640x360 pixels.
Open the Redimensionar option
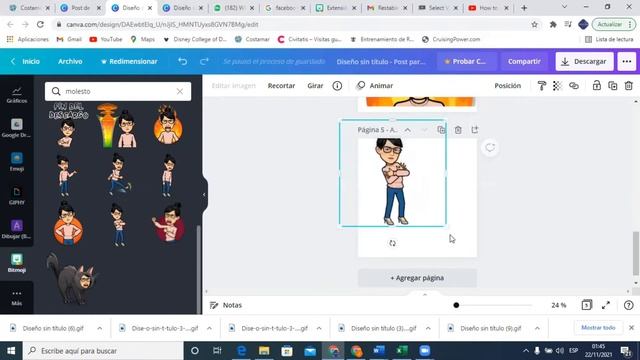(129, 61)
